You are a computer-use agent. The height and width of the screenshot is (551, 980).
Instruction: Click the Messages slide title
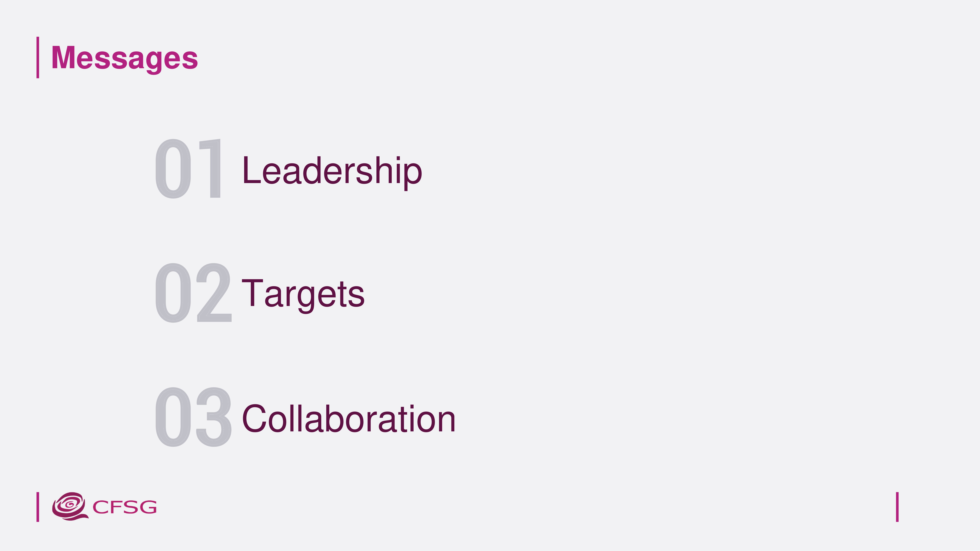124,58
